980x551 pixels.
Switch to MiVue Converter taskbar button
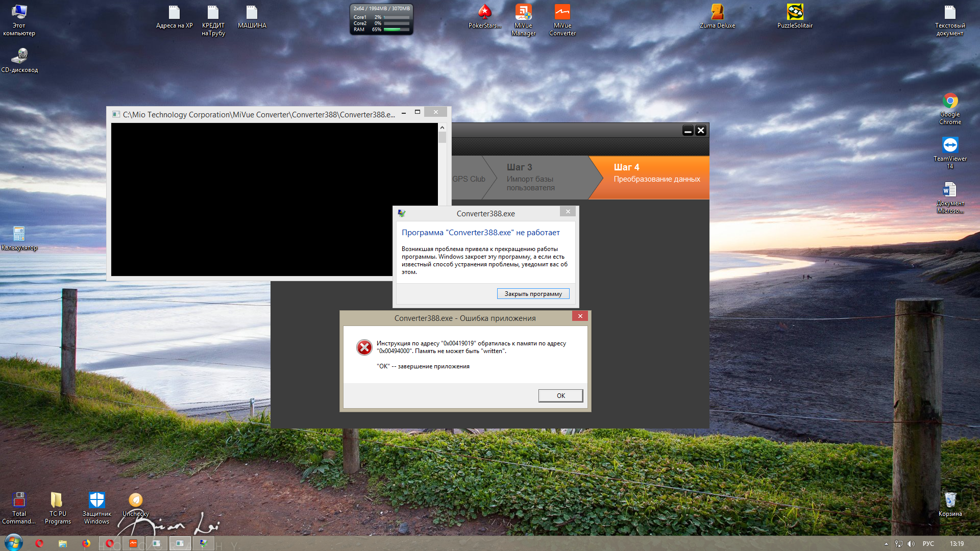[x=133, y=543]
